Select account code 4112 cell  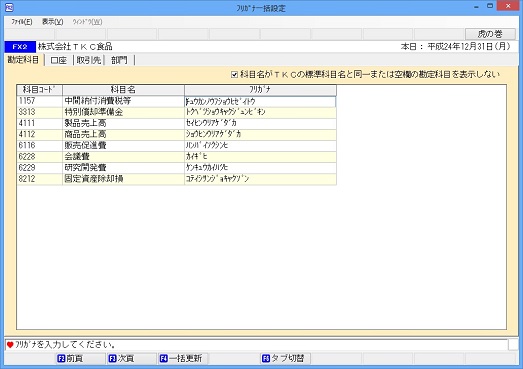[39, 134]
